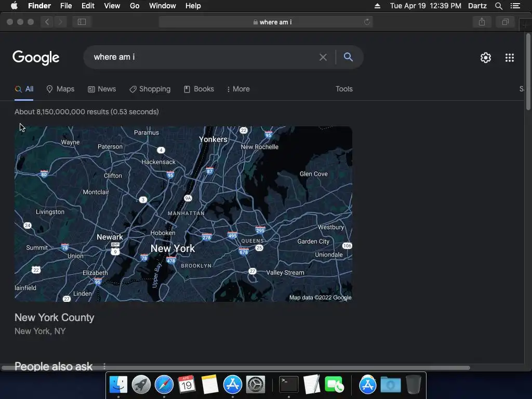532x399 pixels.
Task: Click the date and time in menu bar
Action: click(x=425, y=6)
